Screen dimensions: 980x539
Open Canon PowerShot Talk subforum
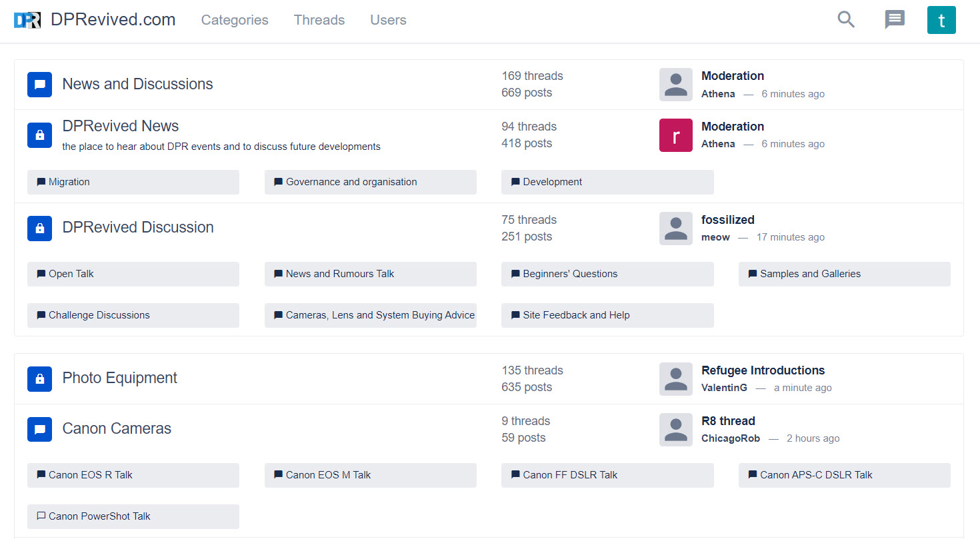point(133,516)
